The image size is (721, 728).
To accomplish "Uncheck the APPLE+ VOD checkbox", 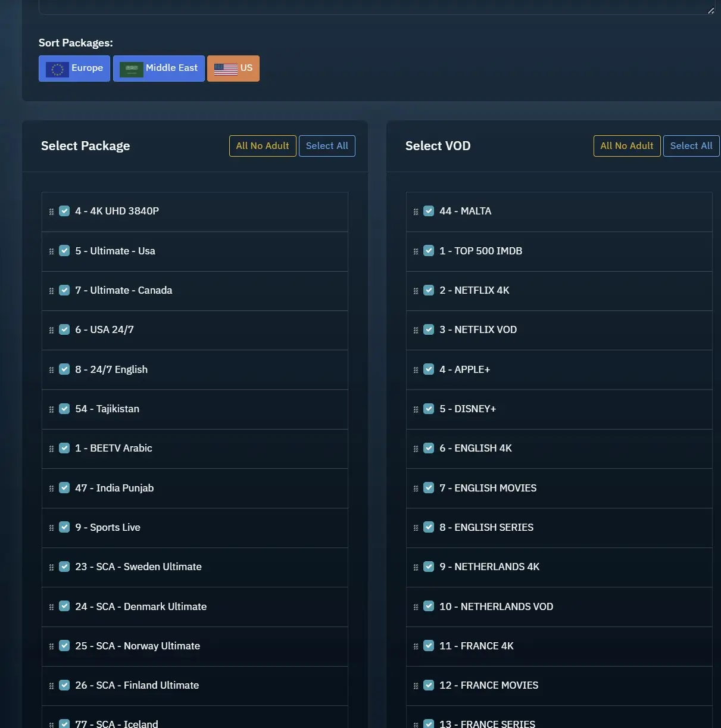I will (x=429, y=369).
